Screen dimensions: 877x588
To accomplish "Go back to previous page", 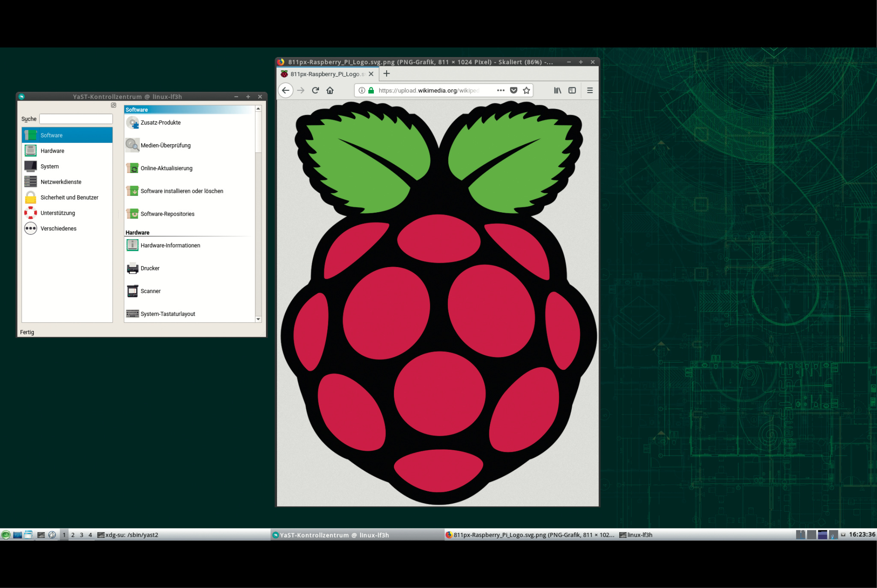I will coord(286,90).
